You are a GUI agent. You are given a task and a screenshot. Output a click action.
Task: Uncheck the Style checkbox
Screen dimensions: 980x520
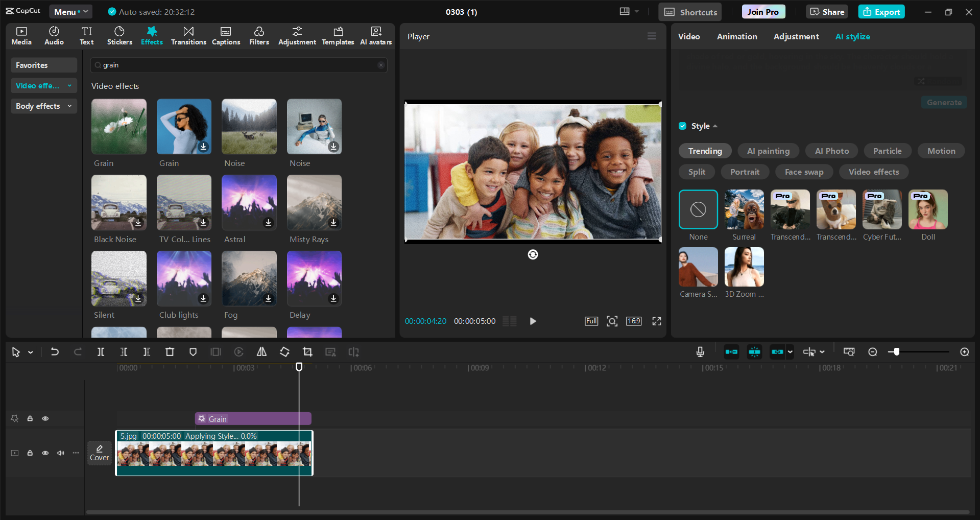pyautogui.click(x=683, y=126)
